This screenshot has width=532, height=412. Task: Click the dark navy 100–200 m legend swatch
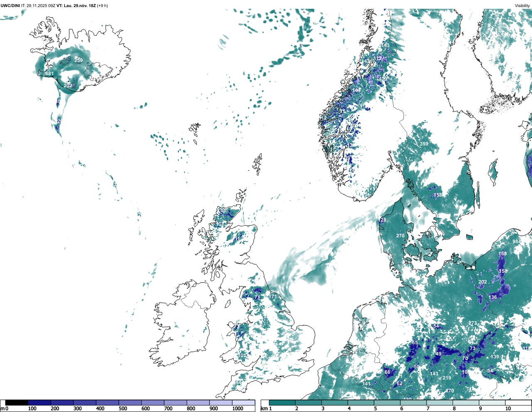click(39, 402)
